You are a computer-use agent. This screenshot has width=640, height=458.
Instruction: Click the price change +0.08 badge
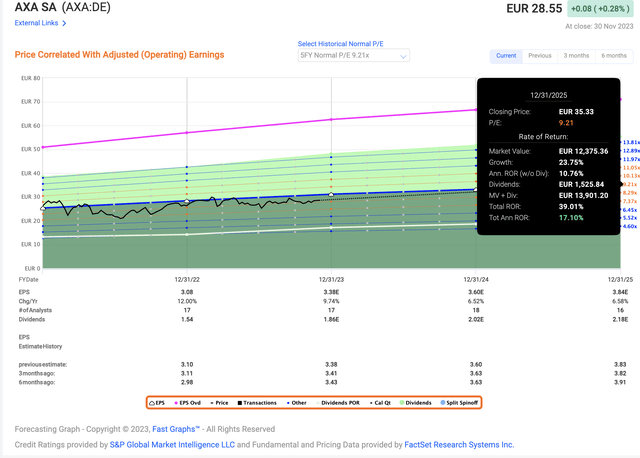[600, 9]
